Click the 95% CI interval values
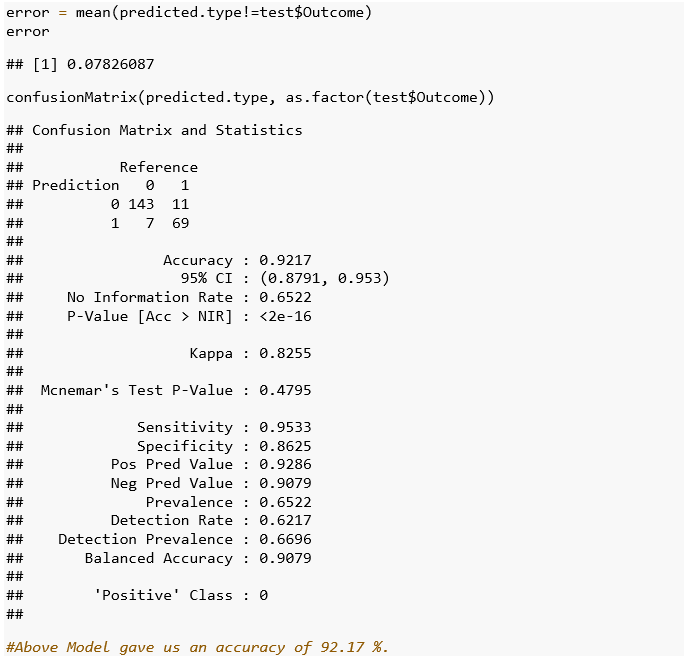The image size is (687, 660). tap(324, 278)
